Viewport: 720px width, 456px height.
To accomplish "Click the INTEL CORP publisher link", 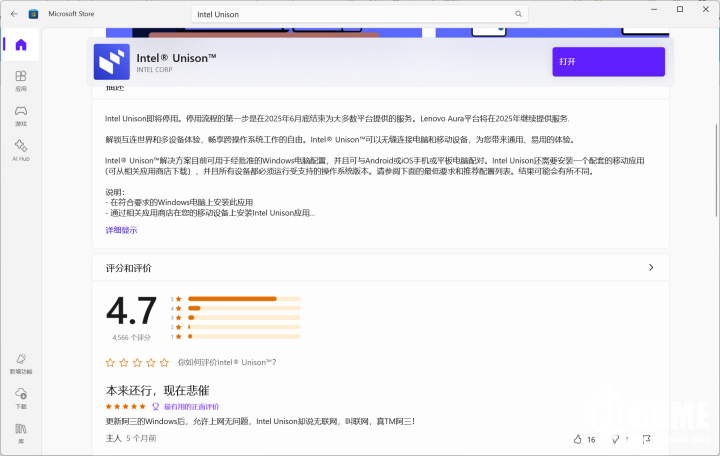I will point(154,70).
